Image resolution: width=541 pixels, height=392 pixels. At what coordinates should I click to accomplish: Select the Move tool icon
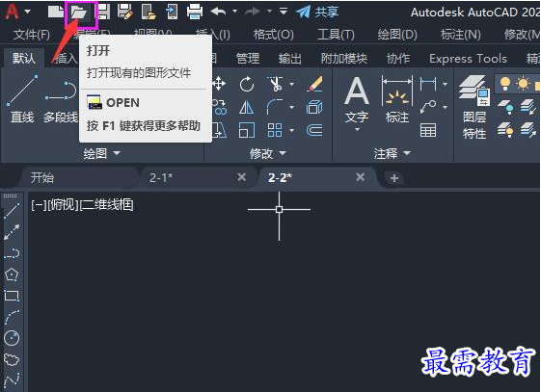(219, 84)
